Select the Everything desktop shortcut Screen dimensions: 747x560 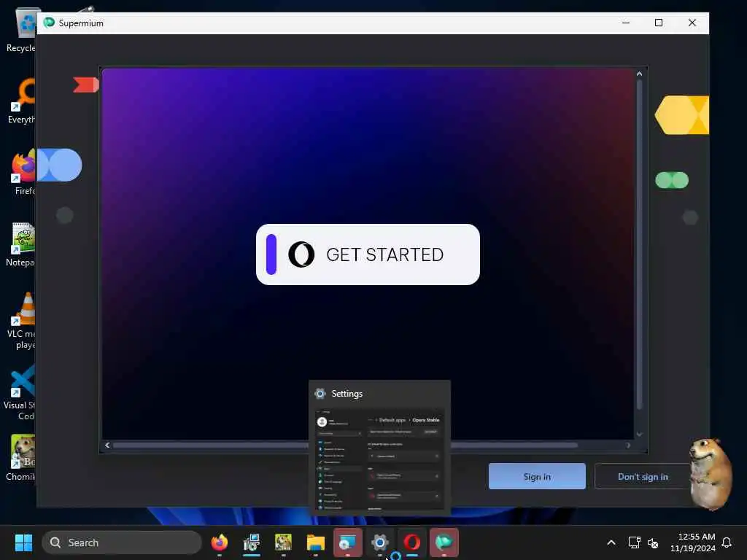pos(21,101)
